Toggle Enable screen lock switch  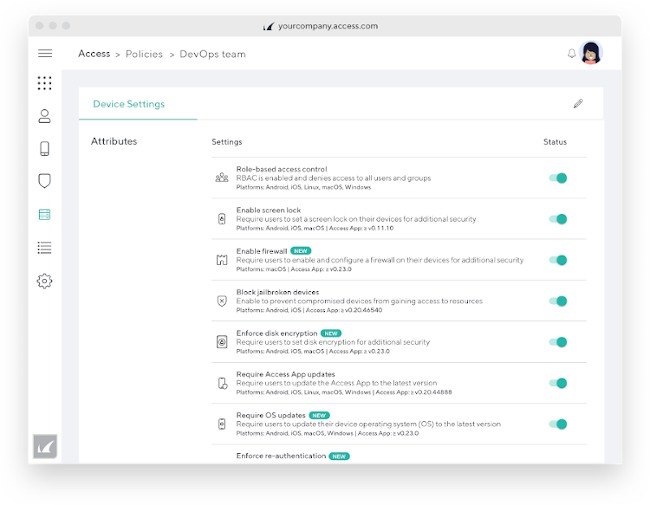[558, 219]
